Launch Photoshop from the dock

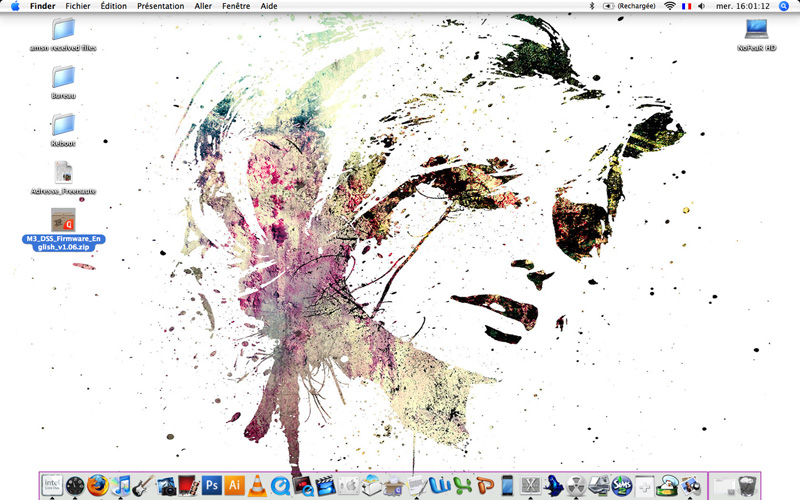coord(212,485)
